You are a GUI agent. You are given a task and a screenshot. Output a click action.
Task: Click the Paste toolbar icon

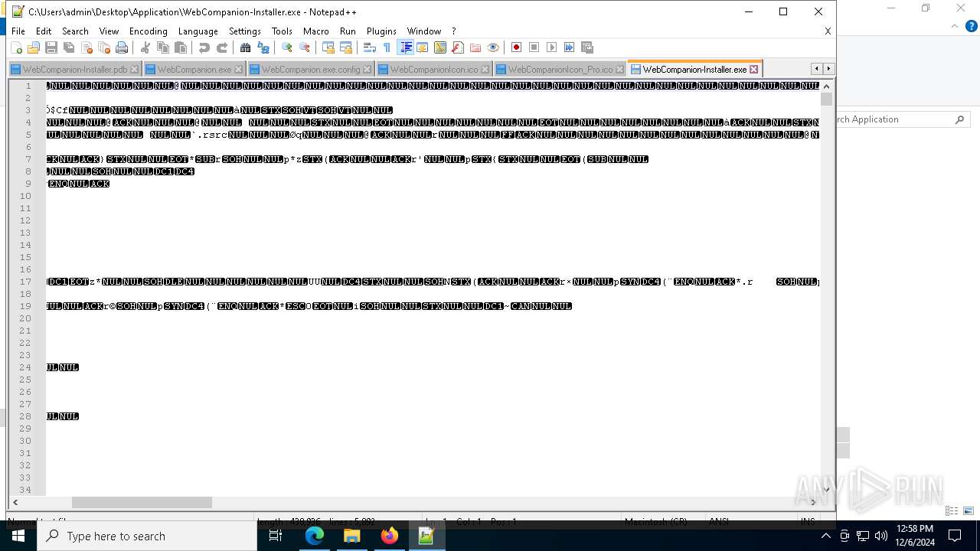[181, 47]
